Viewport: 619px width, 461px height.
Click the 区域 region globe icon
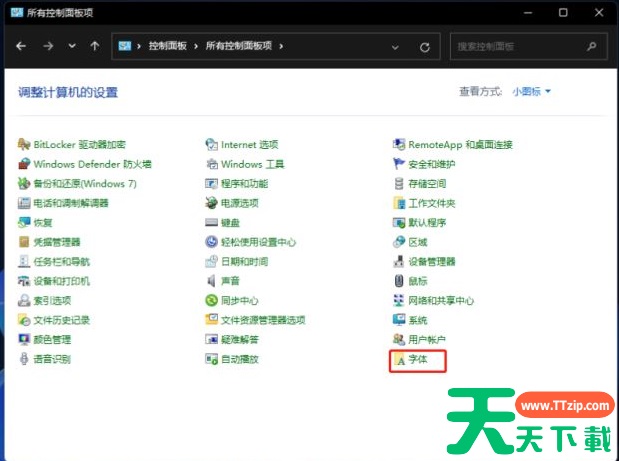click(399, 242)
